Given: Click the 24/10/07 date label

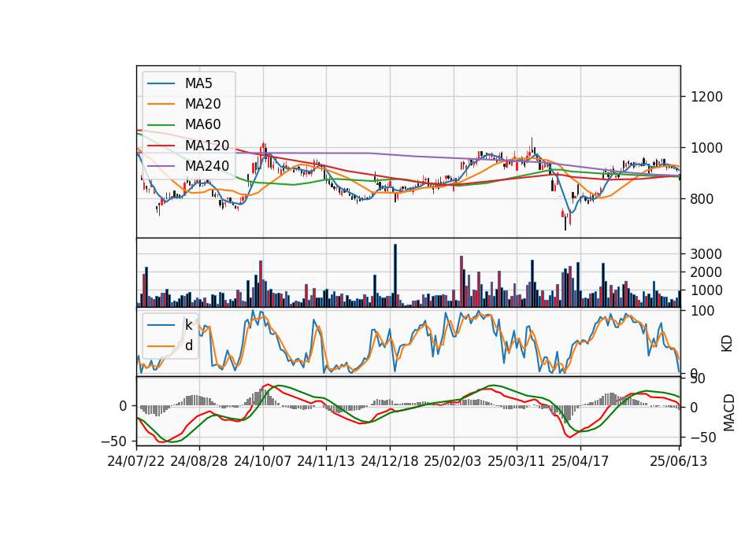Looking at the screenshot, I should tap(263, 462).
